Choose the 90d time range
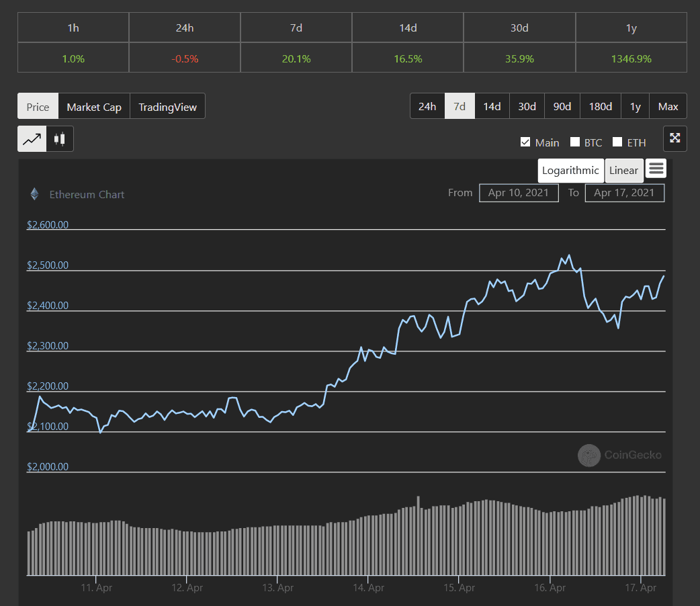The width and height of the screenshot is (700, 606). [x=562, y=106]
